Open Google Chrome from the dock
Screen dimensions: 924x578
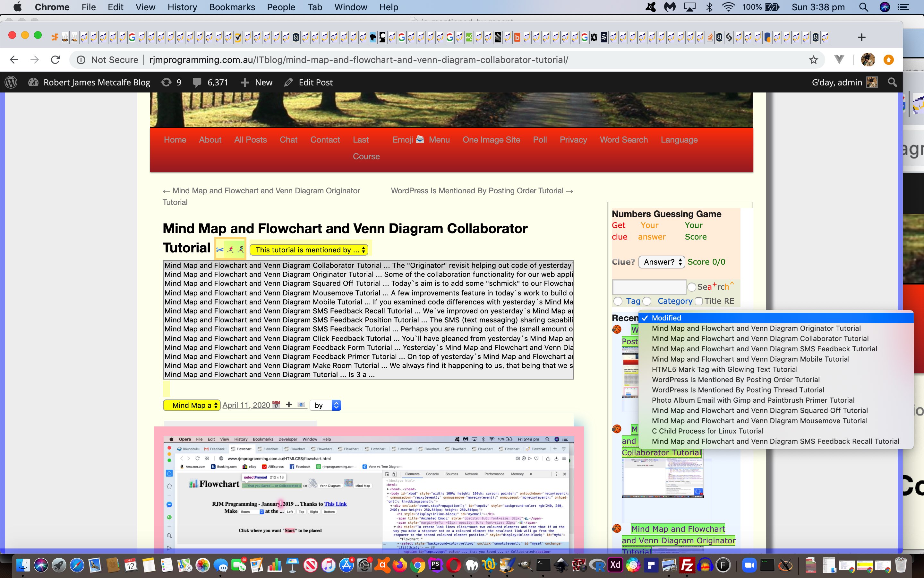click(x=417, y=565)
